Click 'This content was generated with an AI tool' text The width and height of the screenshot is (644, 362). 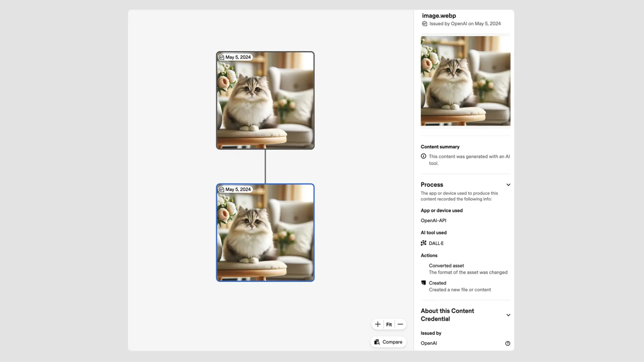[469, 160]
